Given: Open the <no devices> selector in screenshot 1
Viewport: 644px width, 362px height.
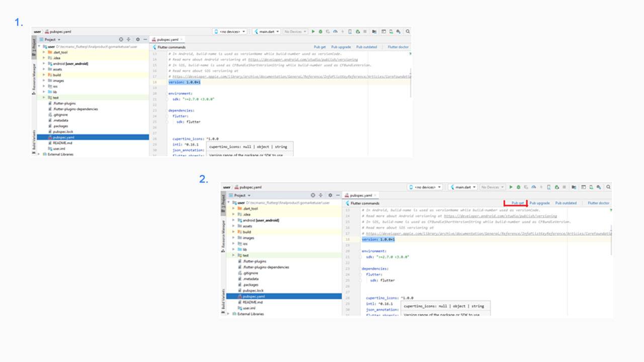Looking at the screenshot, I should click(230, 31).
